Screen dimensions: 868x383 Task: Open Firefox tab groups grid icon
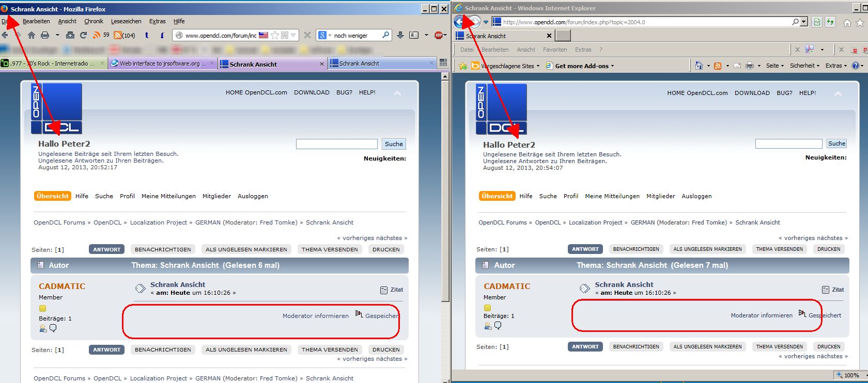click(x=443, y=62)
